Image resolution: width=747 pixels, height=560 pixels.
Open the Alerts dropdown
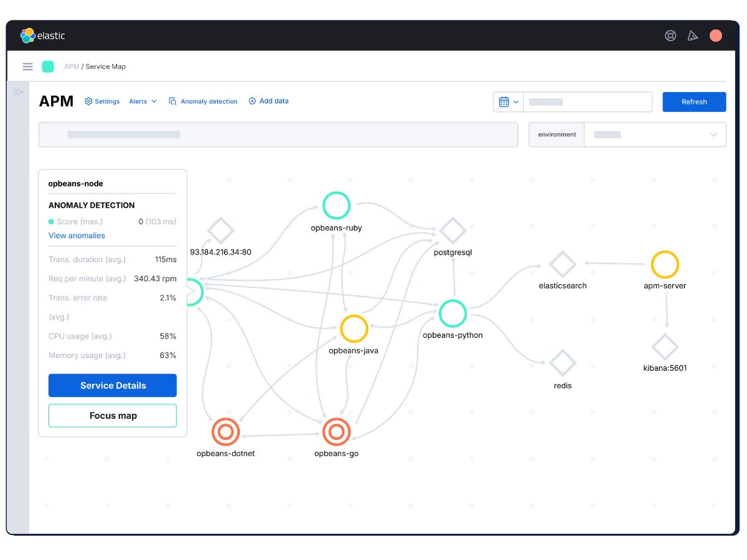143,101
